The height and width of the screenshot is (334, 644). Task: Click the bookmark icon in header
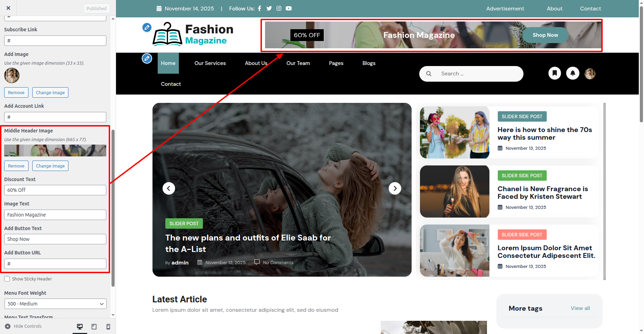tap(555, 73)
